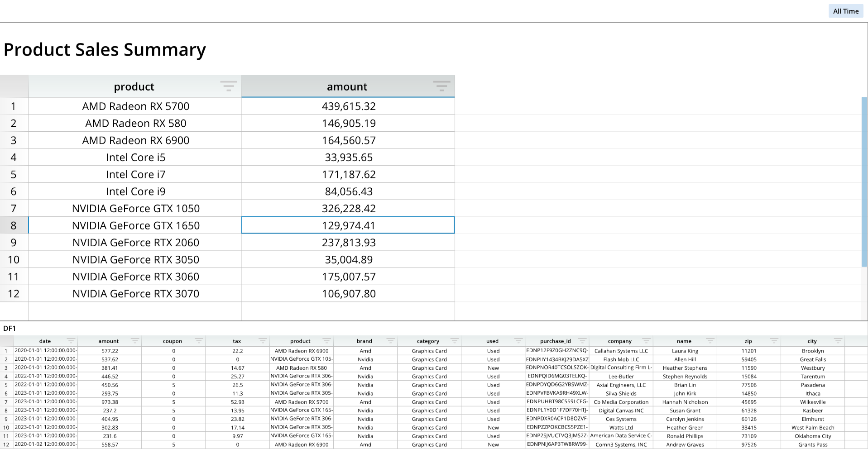Select DF1 city cell Oklahoma City

813,436
